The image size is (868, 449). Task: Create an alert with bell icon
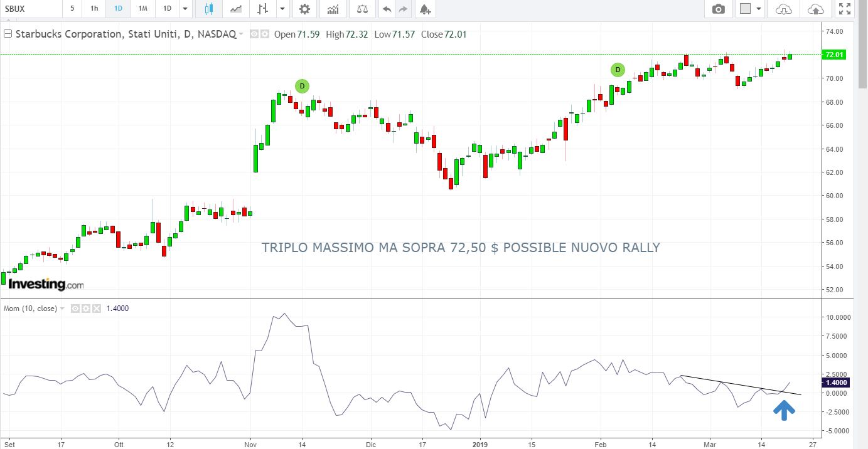click(x=425, y=9)
